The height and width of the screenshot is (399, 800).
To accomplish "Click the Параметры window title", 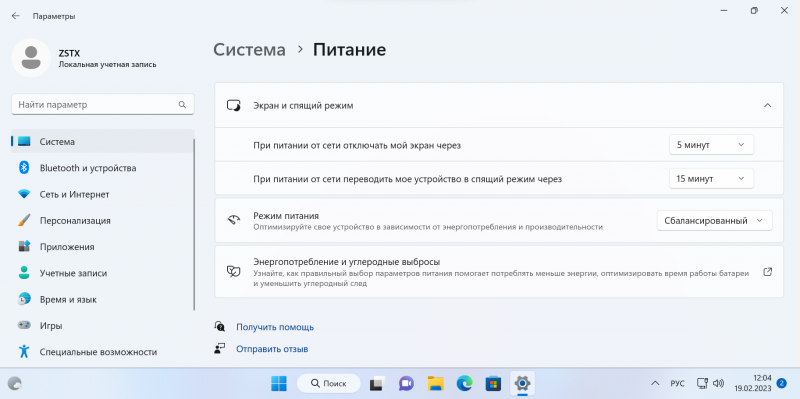I will point(54,16).
